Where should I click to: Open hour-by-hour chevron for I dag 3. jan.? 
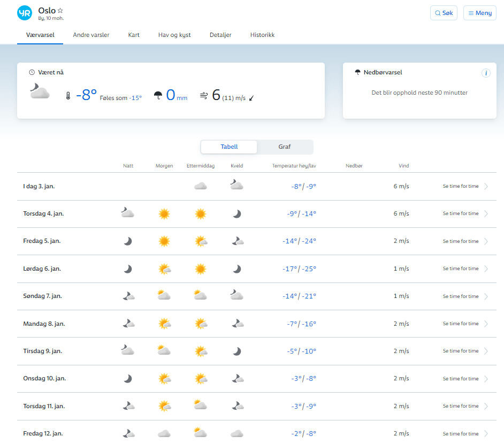click(486, 187)
